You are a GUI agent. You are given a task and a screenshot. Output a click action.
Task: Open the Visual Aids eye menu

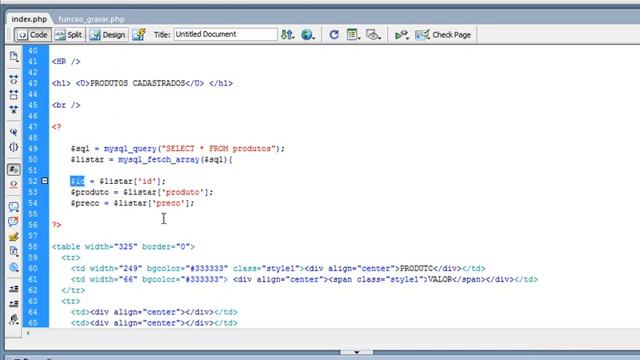(x=373, y=35)
